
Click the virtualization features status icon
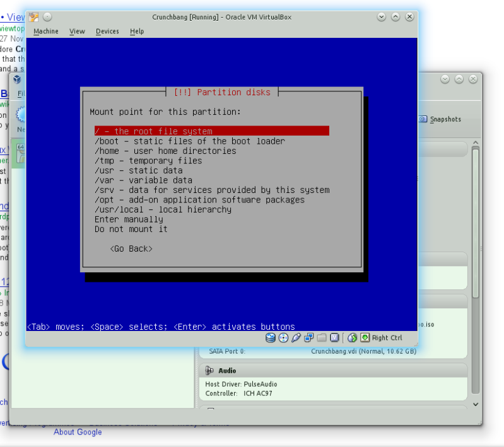(334, 338)
